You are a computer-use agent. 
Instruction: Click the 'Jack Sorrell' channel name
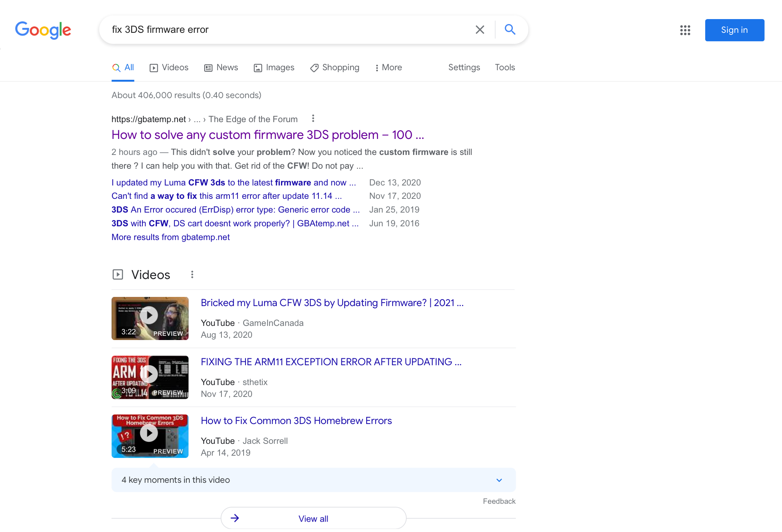[265, 441]
